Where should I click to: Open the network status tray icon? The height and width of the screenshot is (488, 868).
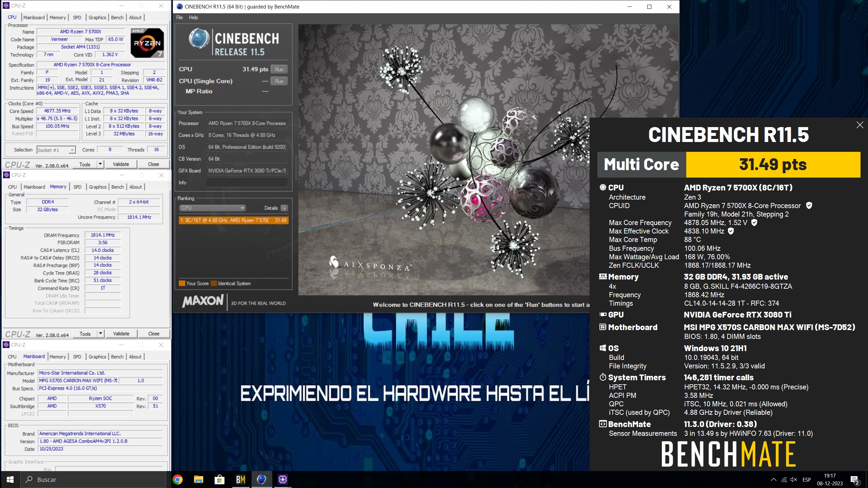[x=784, y=480]
